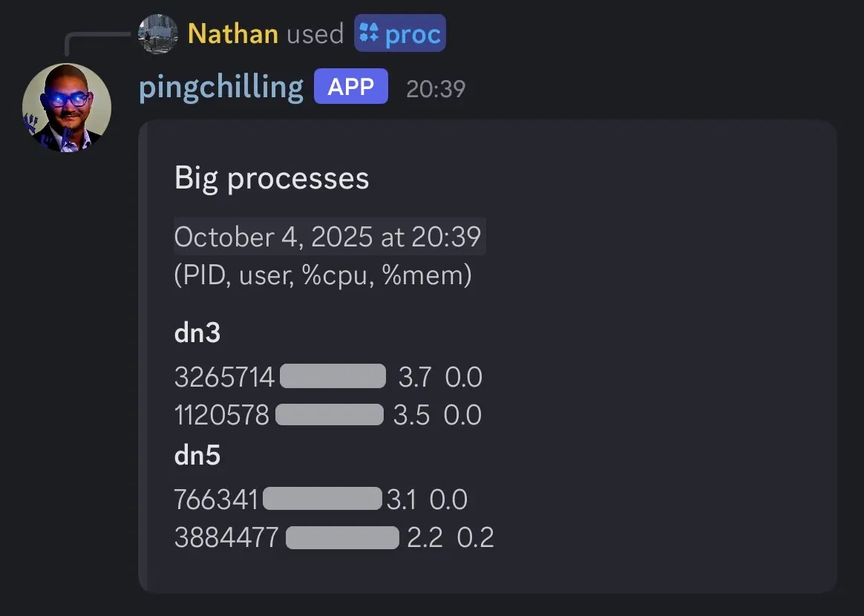Click the word "used" in command header
The width and height of the screenshot is (864, 616).
315,34
